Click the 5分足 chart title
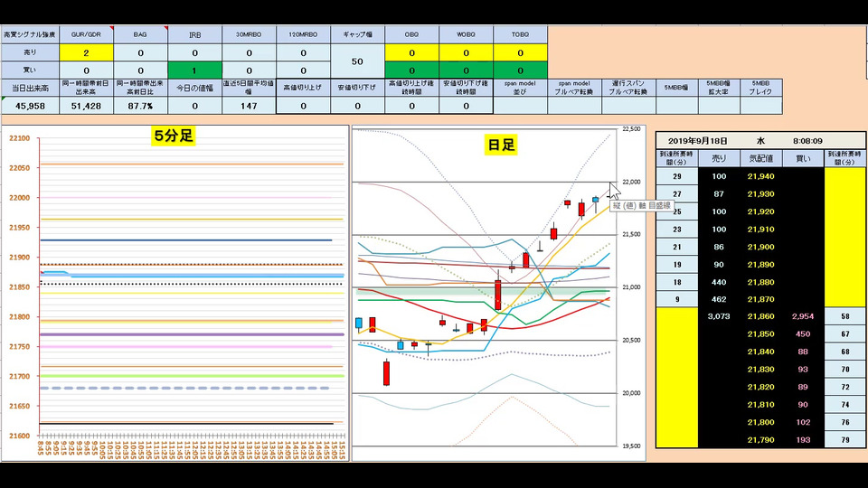 174,136
